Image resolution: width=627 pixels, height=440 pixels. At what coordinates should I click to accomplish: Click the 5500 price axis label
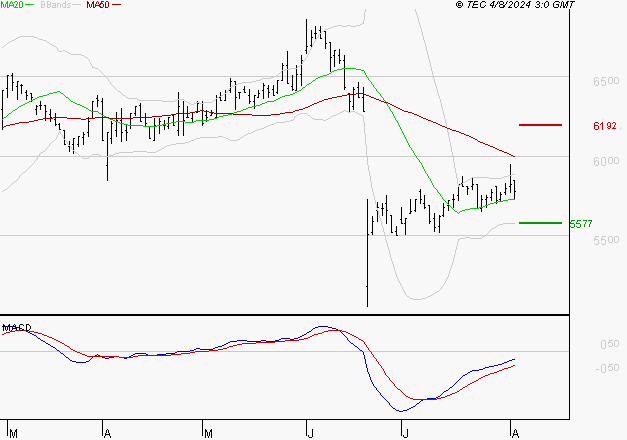606,240
